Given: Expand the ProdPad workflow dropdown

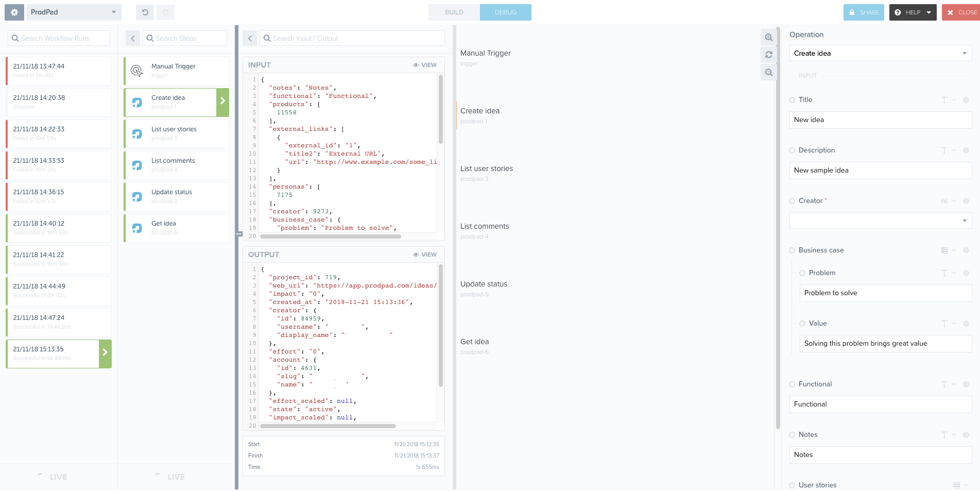Looking at the screenshot, I should pyautogui.click(x=74, y=12).
